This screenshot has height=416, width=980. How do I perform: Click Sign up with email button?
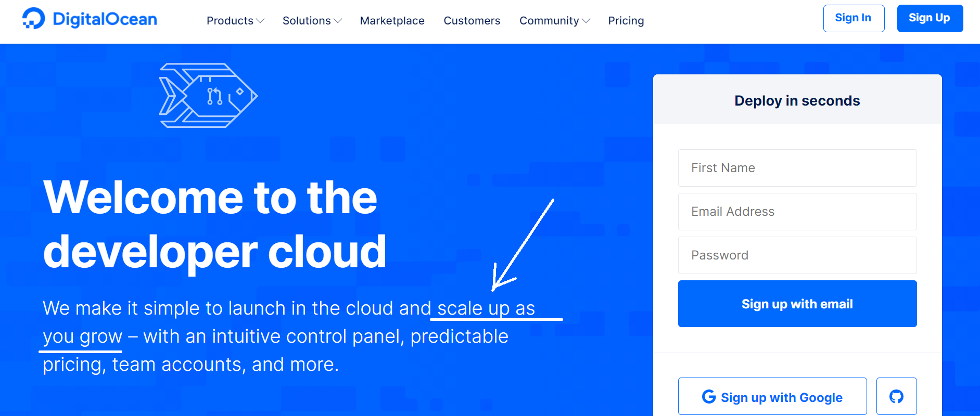[797, 304]
